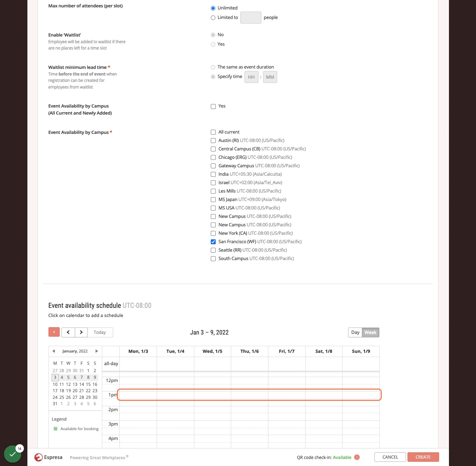Click the Fri, 1/7 column header
Viewport: 476px width, 466px height.
287,351
